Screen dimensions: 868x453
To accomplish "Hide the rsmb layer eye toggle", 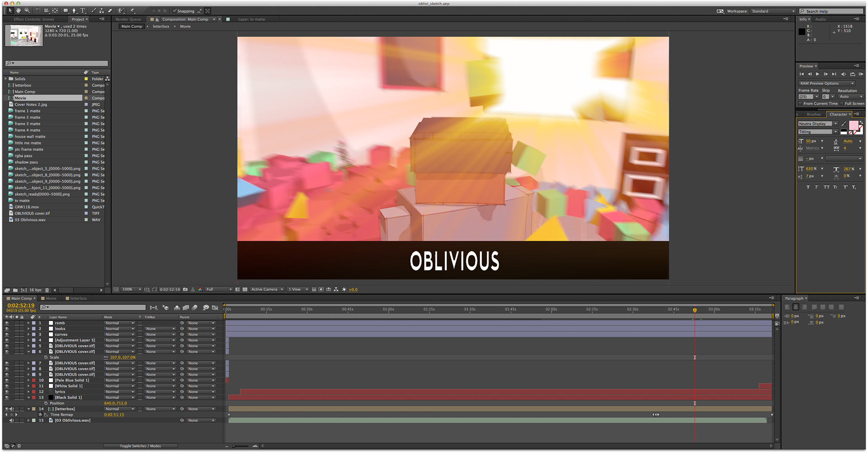I will click(7, 323).
